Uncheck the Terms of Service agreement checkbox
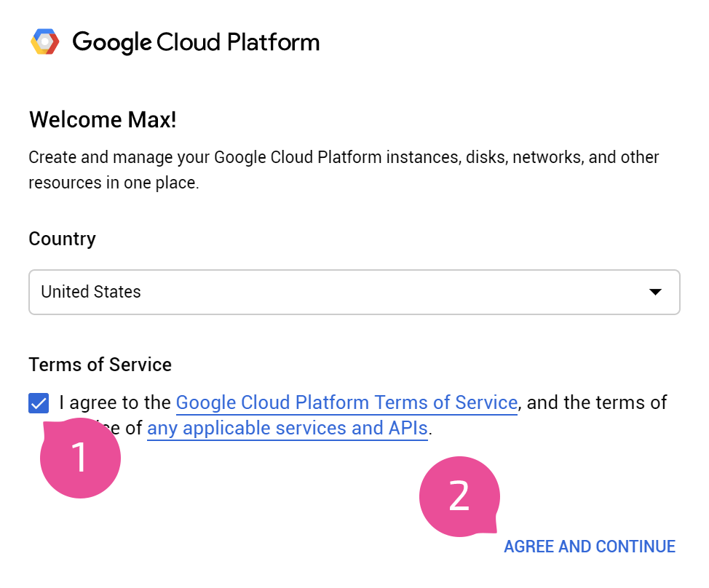The image size is (709, 588). click(x=39, y=402)
